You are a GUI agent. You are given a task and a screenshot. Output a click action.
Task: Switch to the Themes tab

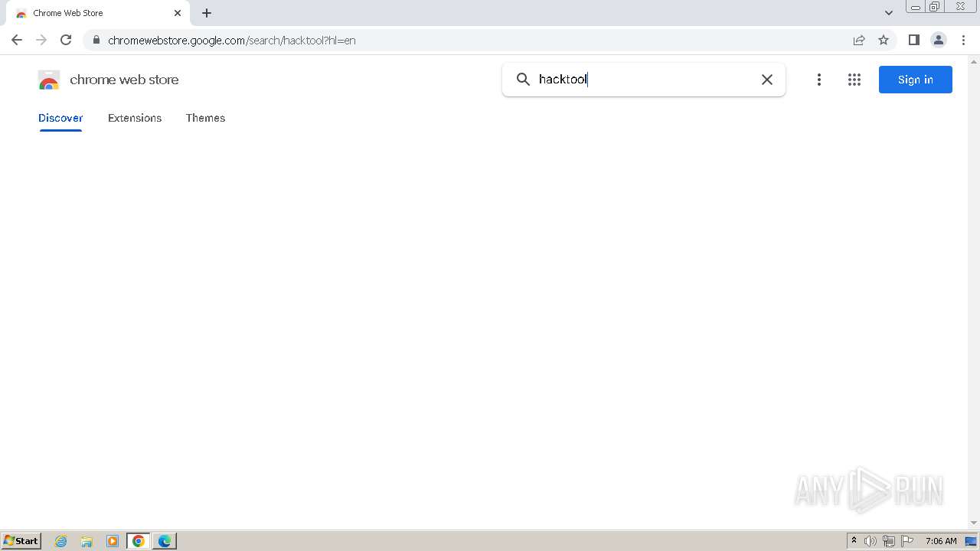tap(205, 118)
